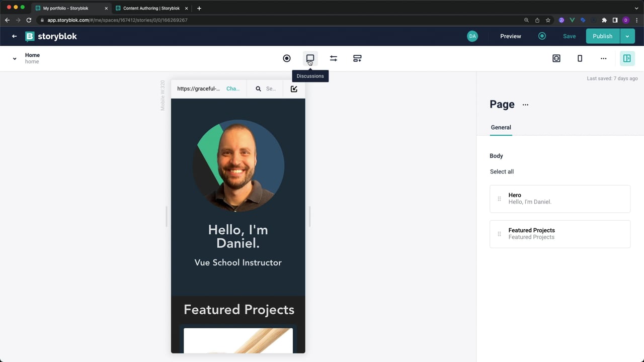
Task: Expand the Home story chevron
Action: pyautogui.click(x=15, y=59)
